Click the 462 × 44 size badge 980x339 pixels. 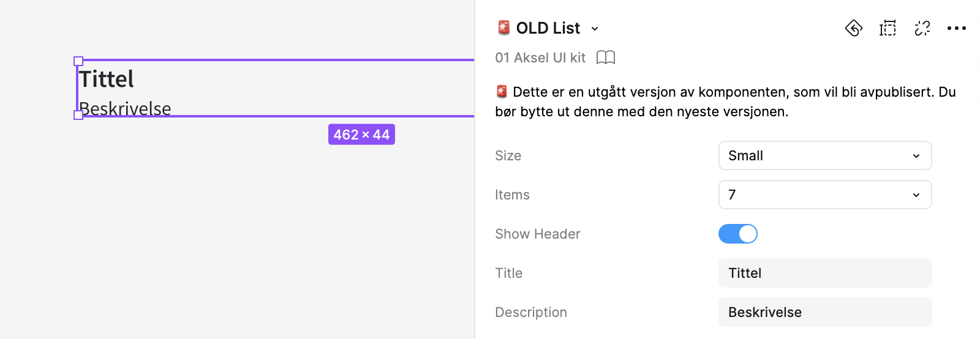pos(361,135)
